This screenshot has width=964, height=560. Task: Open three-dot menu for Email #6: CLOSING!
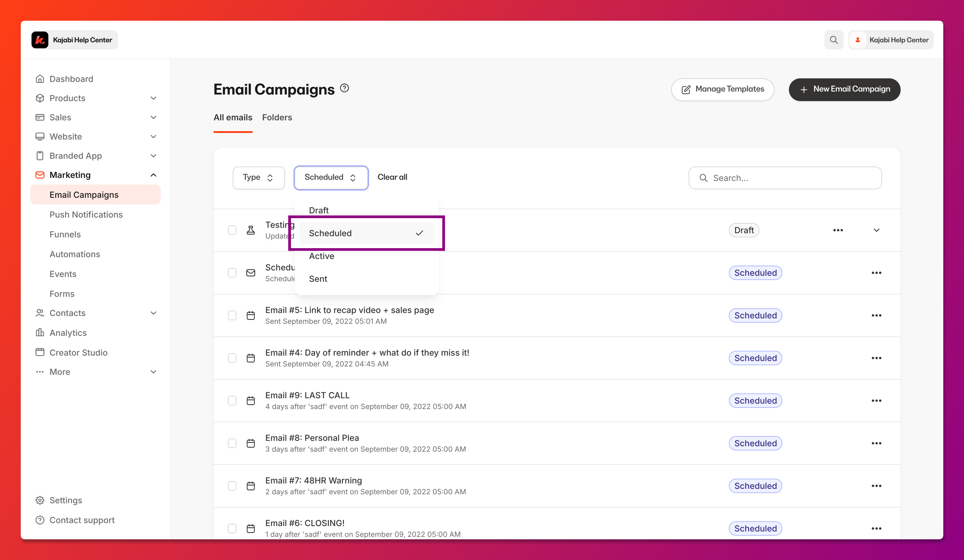click(876, 528)
